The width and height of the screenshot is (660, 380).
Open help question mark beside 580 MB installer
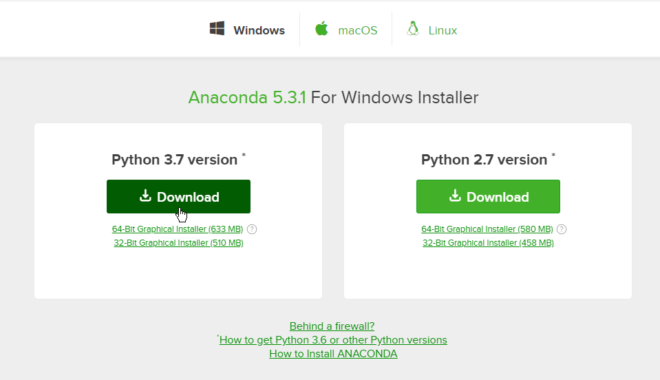[x=562, y=229]
